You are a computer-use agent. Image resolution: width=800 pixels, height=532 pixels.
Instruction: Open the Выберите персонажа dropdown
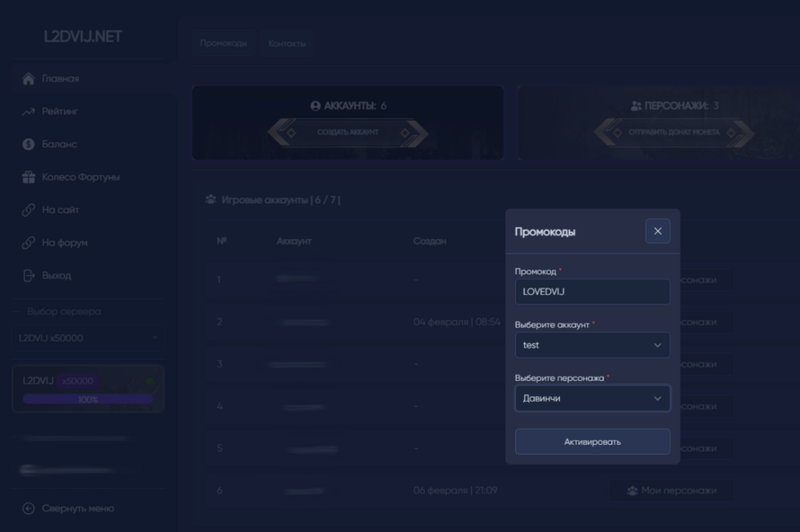pos(592,398)
